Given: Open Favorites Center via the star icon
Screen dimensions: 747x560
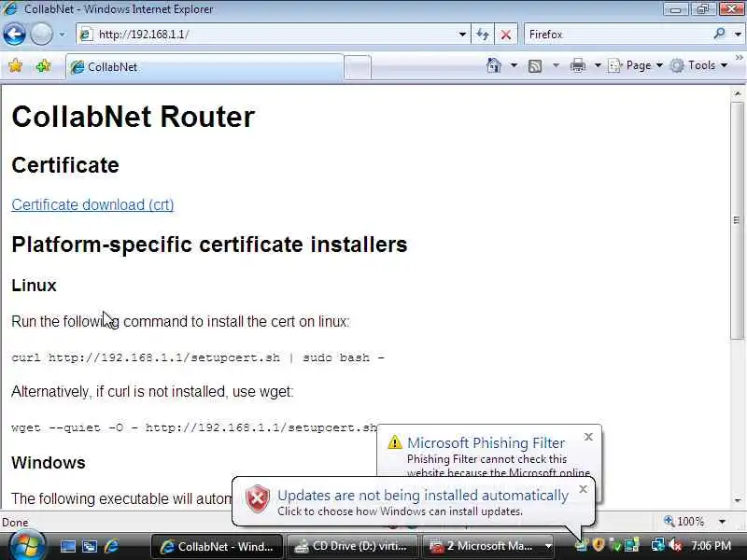Looking at the screenshot, I should point(15,65).
